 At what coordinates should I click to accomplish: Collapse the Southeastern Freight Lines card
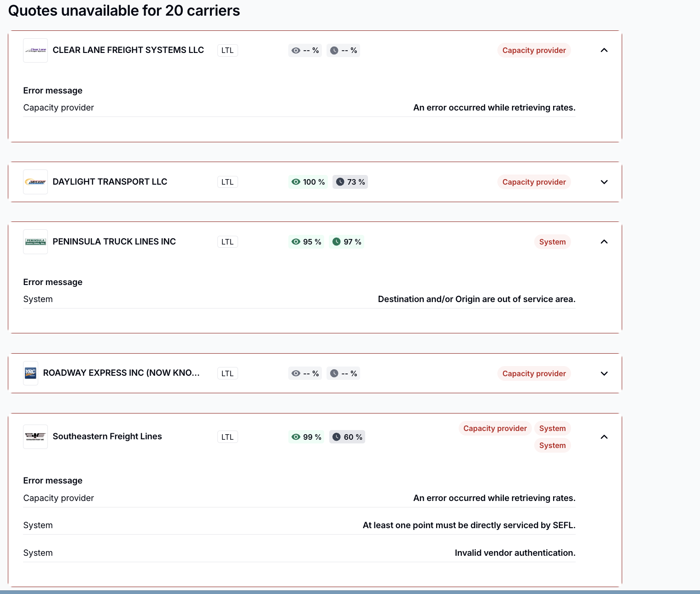click(x=604, y=437)
